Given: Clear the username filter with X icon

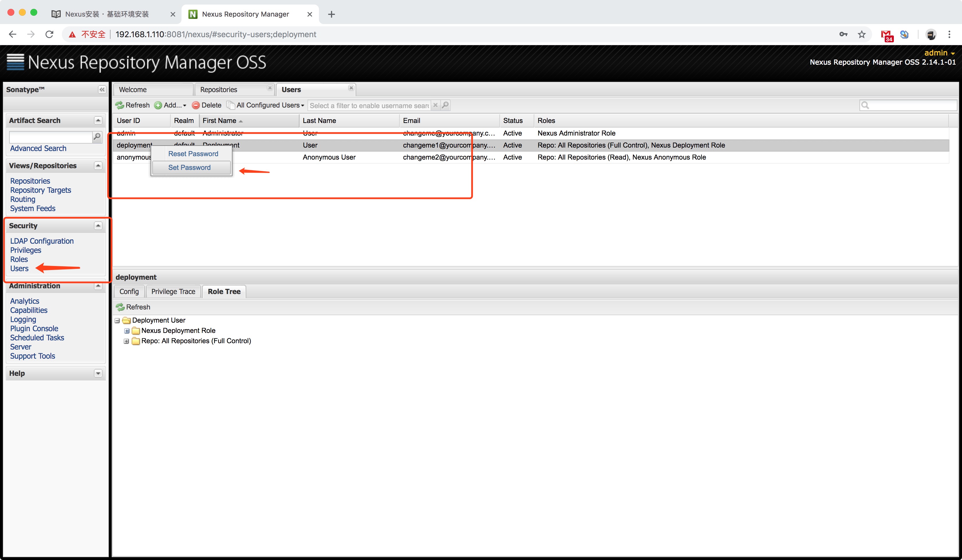Looking at the screenshot, I should 435,105.
